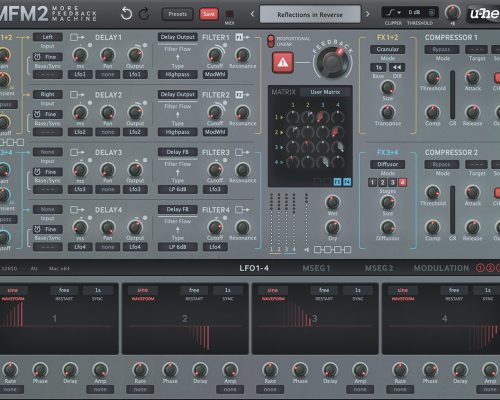Image resolution: width=500 pixels, height=400 pixels.
Task: Open the clipper curve type dropdown
Action: pyautogui.click(x=393, y=13)
